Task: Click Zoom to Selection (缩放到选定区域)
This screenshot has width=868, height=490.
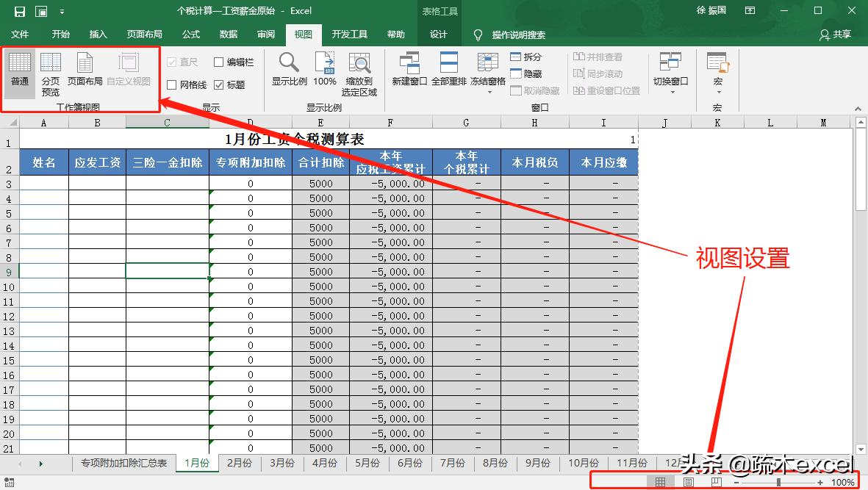Action: pyautogui.click(x=359, y=71)
